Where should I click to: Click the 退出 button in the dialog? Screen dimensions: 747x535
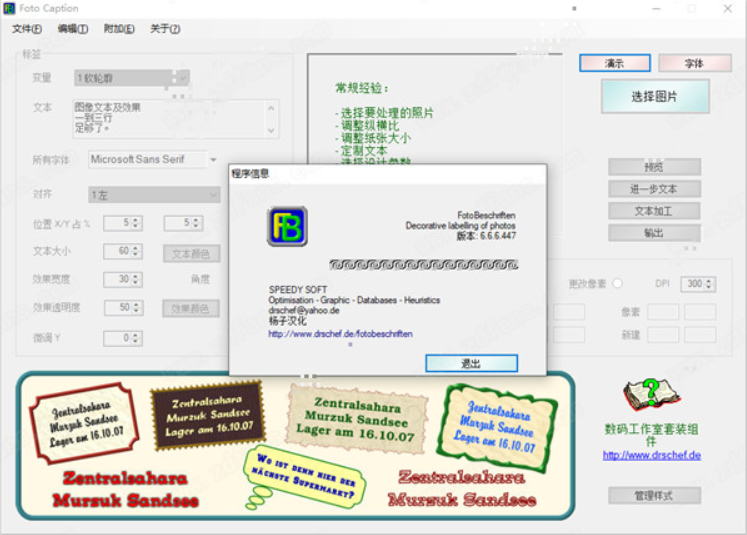point(471,363)
